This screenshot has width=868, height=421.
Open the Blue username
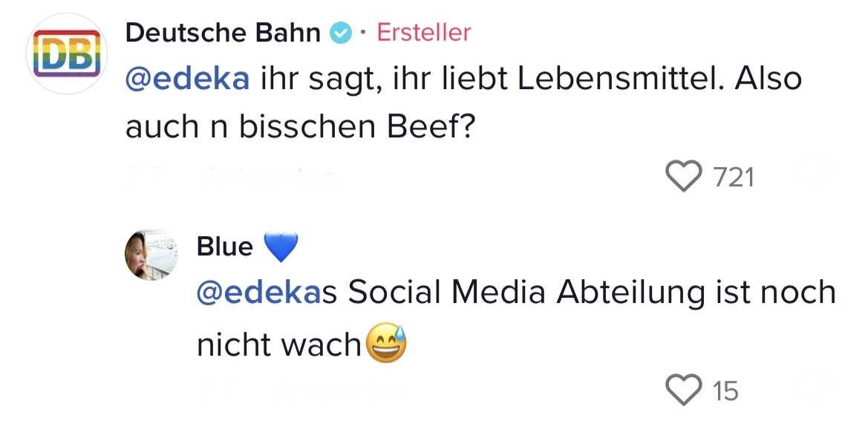[x=224, y=247]
